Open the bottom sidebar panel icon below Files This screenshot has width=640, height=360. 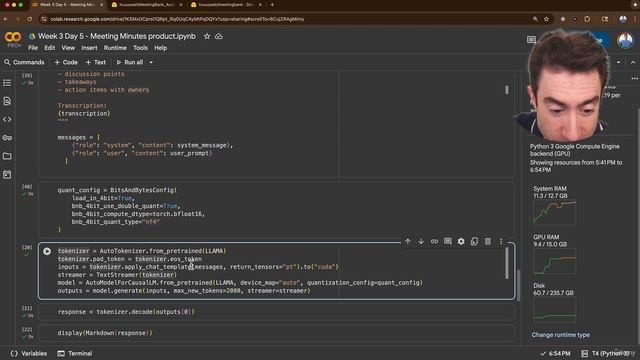pyautogui.click(x=7, y=175)
